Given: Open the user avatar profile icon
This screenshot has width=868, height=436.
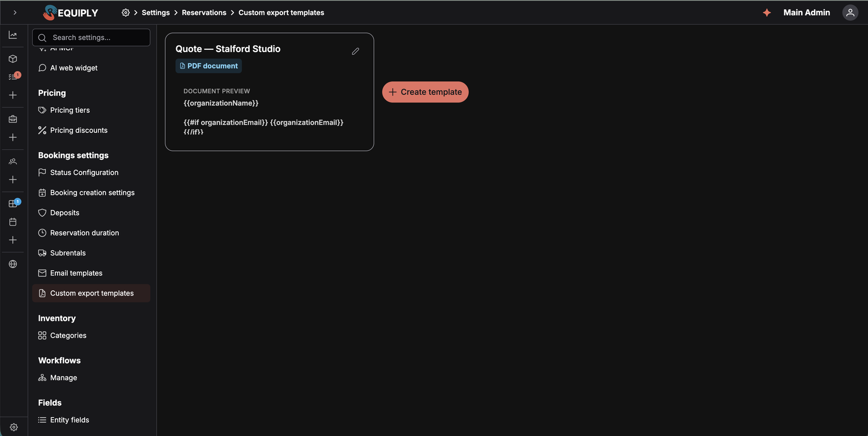Looking at the screenshot, I should coord(850,12).
